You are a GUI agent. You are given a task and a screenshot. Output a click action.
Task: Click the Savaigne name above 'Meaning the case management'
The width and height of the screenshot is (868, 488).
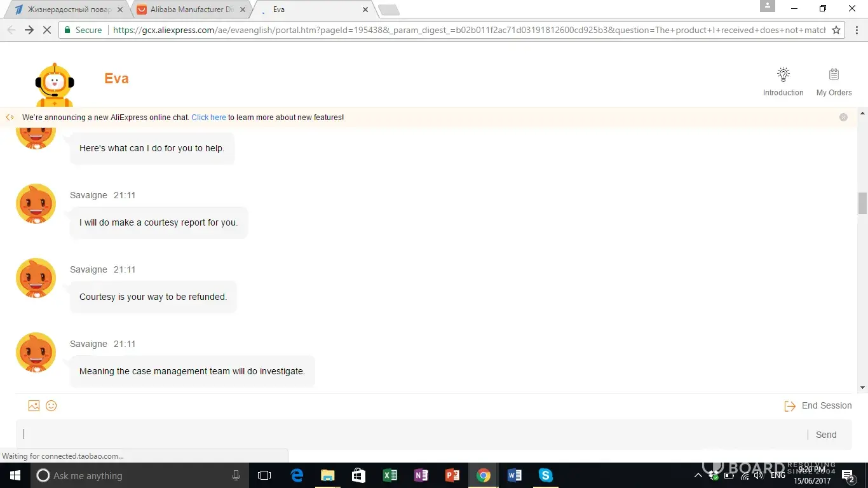coord(88,344)
